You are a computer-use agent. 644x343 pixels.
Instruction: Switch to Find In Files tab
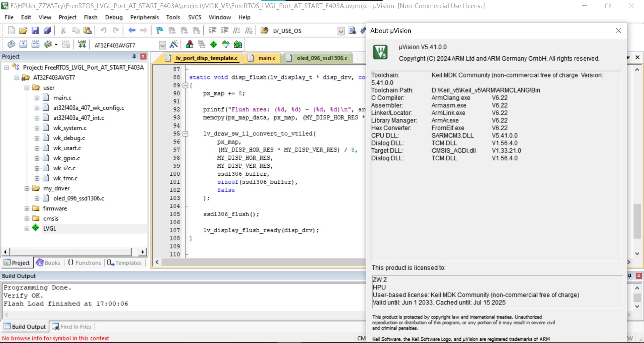pos(72,327)
